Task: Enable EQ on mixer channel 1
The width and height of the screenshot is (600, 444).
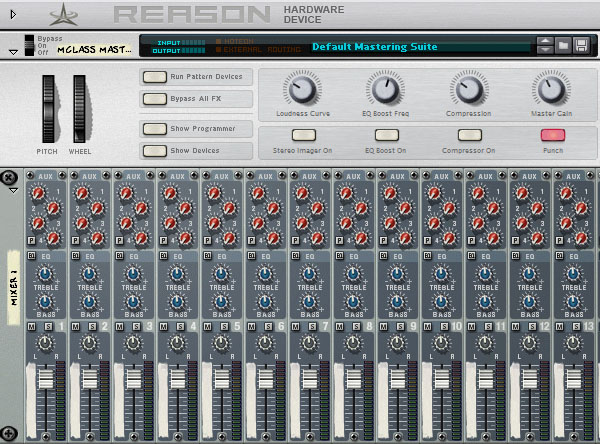Action: [x=32, y=256]
